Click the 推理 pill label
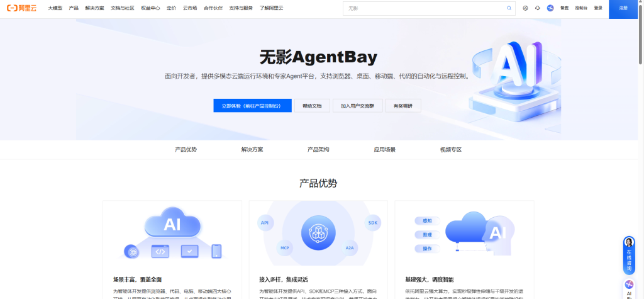Viewport: 644px width, 299px height. (x=427, y=235)
